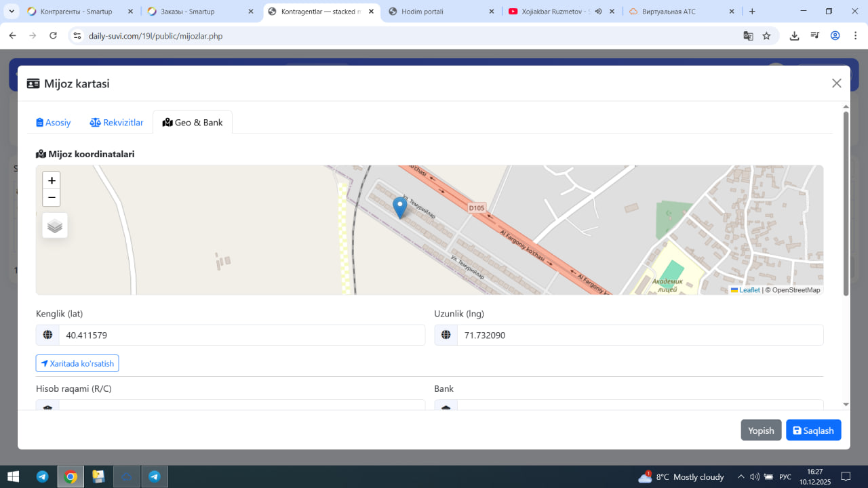Close the dialog using Yopish button
The image size is (868, 488).
(x=761, y=430)
